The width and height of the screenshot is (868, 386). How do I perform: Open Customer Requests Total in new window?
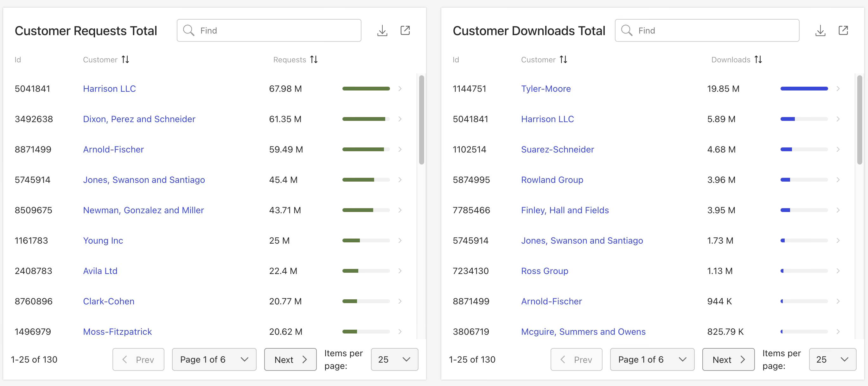coord(405,31)
